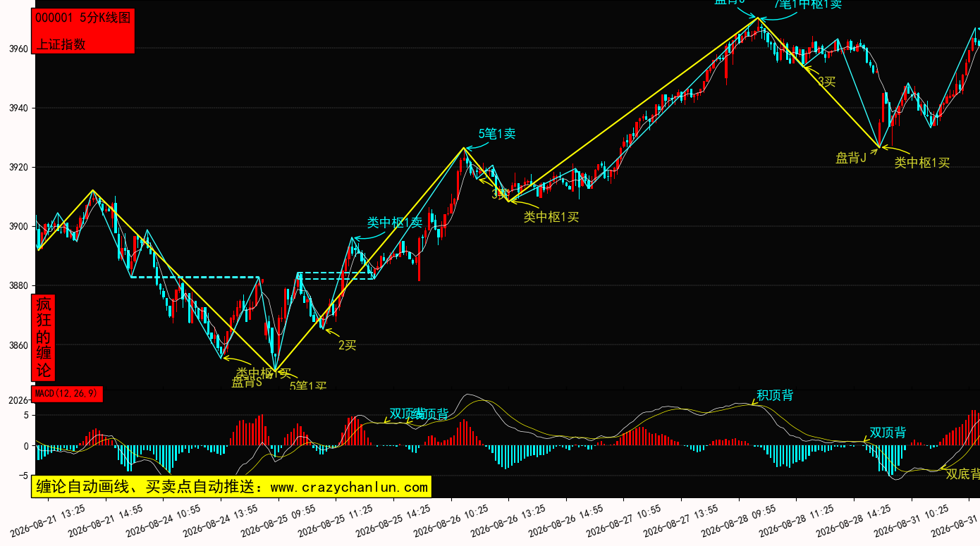Click the 盘背J divergence annotation
The width and height of the screenshot is (980, 546).
(850, 158)
